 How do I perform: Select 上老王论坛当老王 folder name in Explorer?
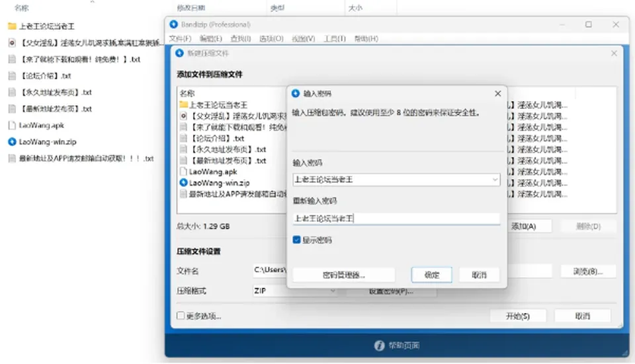click(46, 26)
